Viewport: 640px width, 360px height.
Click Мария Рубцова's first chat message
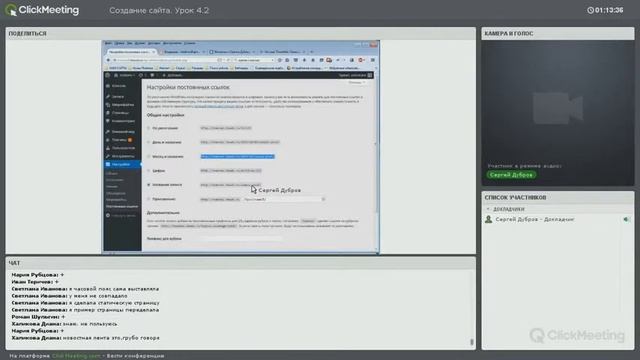(38, 275)
